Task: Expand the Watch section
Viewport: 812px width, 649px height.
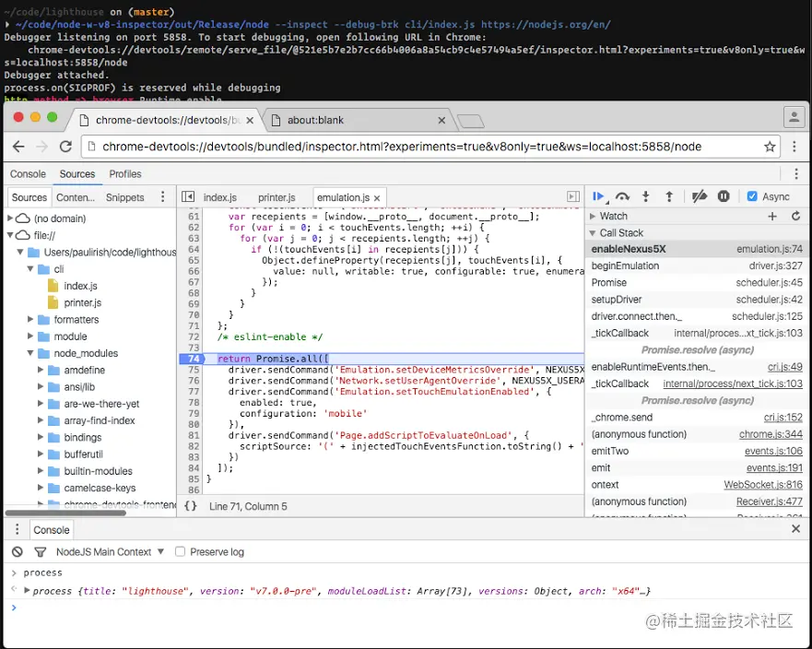Action: tap(593, 216)
